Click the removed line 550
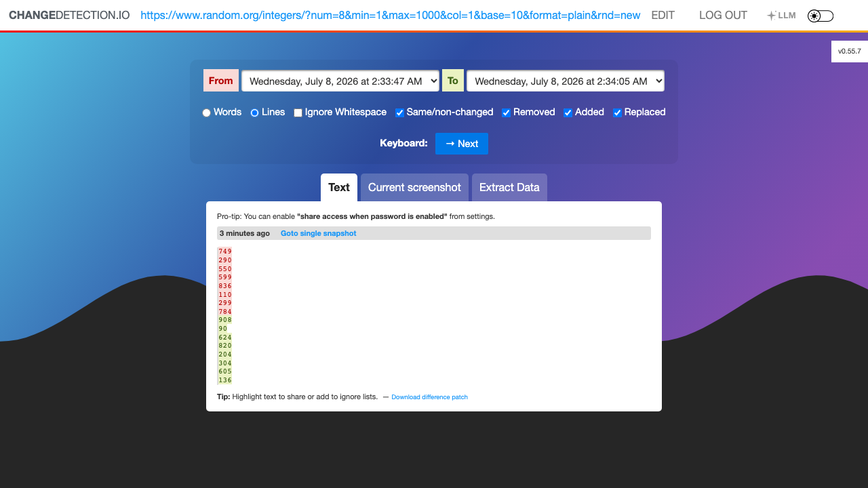Screen dimensions: 868x488 point(225,269)
